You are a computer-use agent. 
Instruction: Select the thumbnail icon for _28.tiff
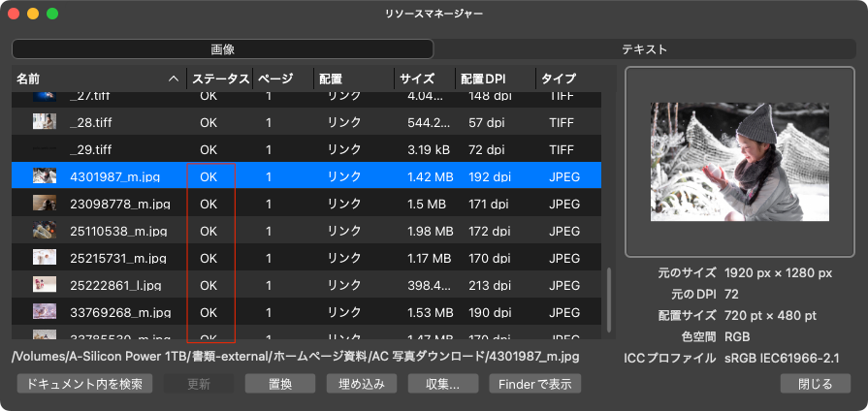[45, 122]
